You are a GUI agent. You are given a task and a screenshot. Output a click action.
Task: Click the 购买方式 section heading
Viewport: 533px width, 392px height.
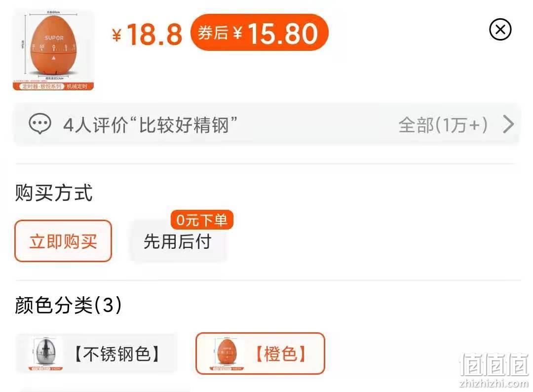pyautogui.click(x=54, y=193)
